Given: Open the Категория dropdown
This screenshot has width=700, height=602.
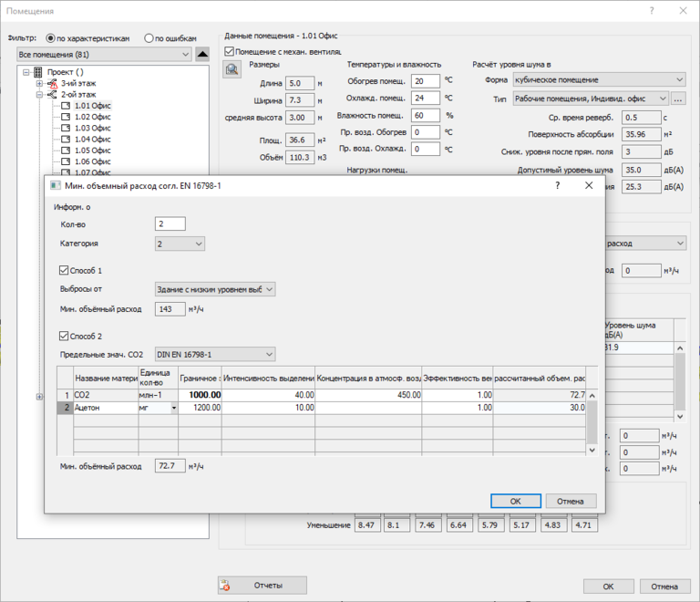Looking at the screenshot, I should click(x=180, y=244).
